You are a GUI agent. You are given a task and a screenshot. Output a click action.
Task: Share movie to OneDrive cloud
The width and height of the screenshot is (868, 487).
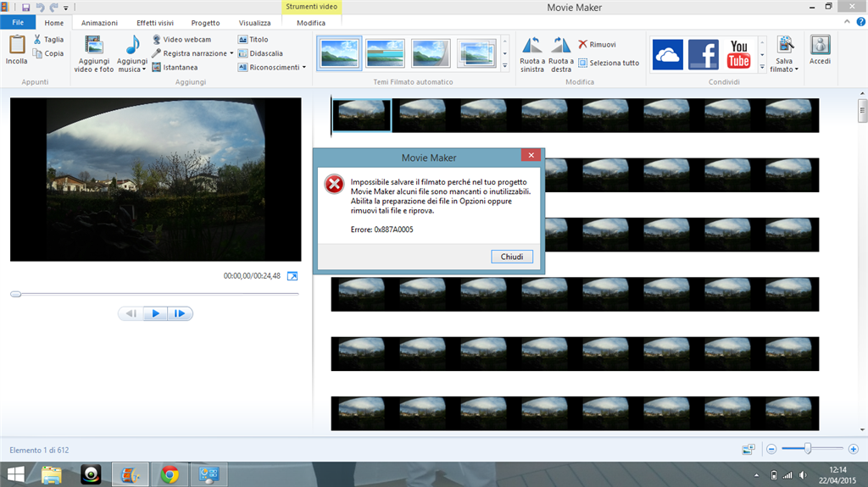668,54
